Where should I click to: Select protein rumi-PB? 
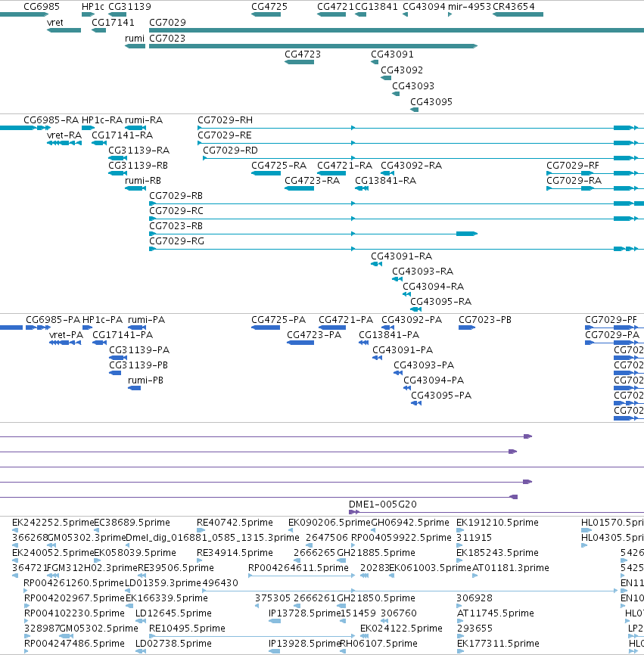click(145, 380)
